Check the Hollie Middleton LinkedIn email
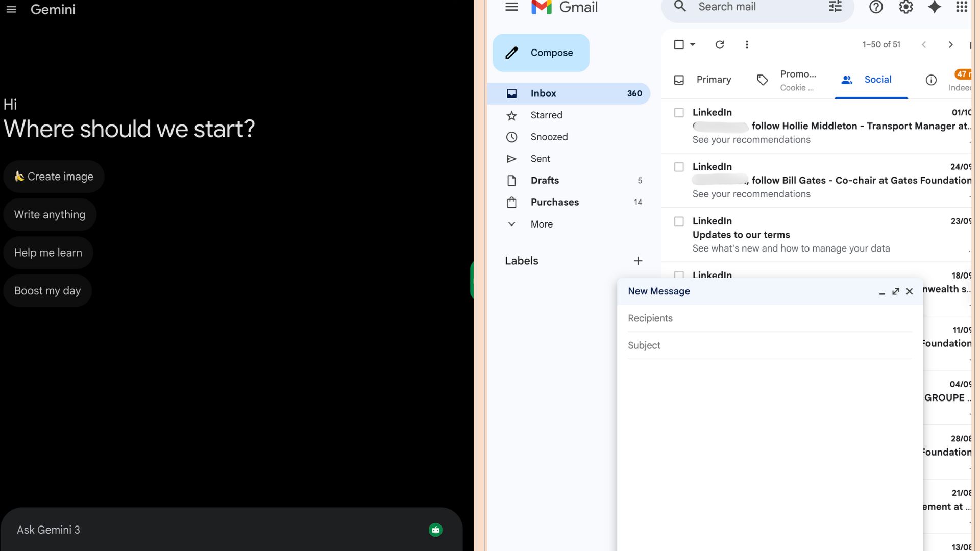The height and width of the screenshot is (551, 980). [x=679, y=113]
